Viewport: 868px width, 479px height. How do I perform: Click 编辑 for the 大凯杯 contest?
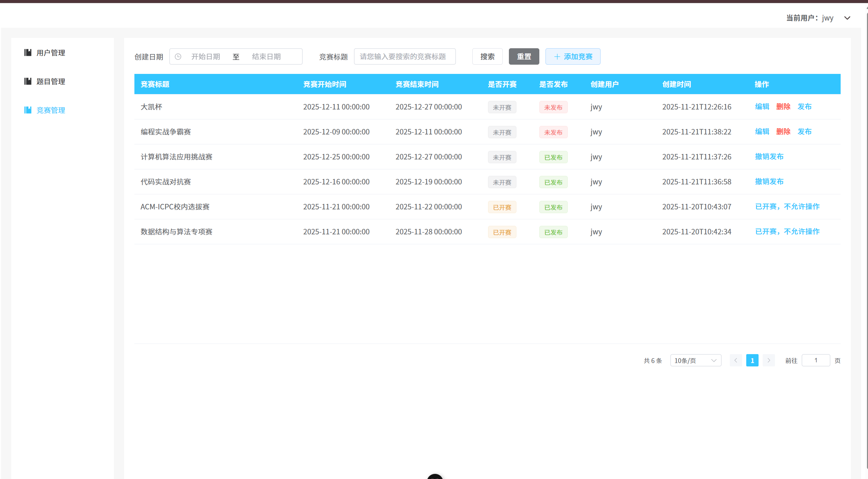point(762,106)
